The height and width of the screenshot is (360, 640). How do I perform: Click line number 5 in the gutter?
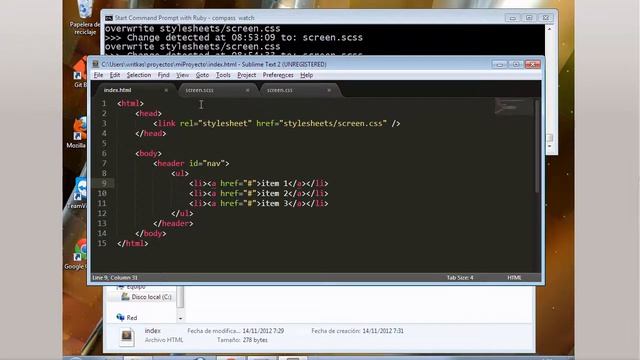104,144
